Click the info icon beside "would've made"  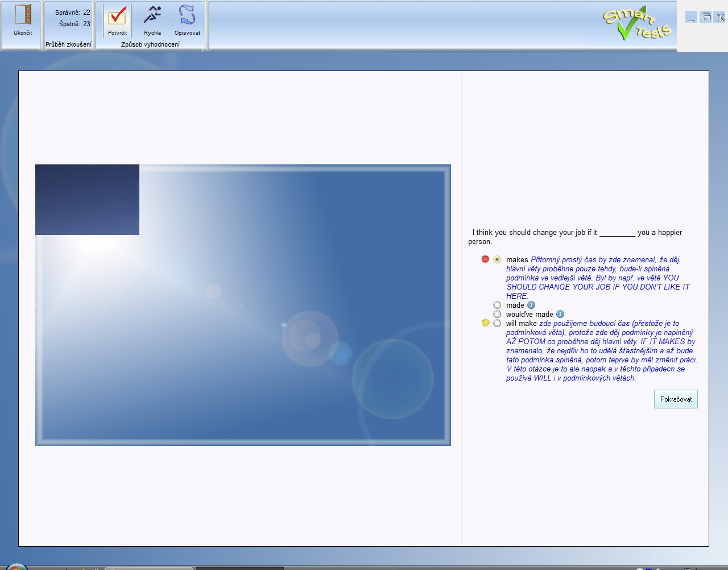pos(560,314)
